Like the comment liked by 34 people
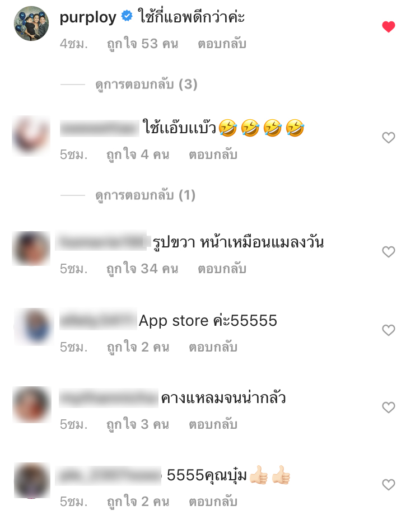The height and width of the screenshot is (515, 420). click(389, 251)
